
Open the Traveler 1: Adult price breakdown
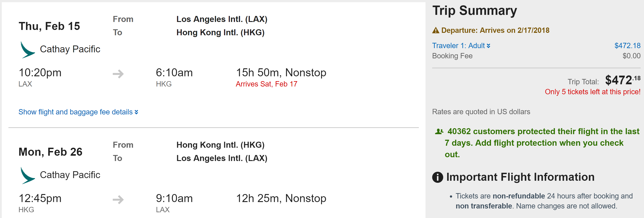[x=458, y=46]
